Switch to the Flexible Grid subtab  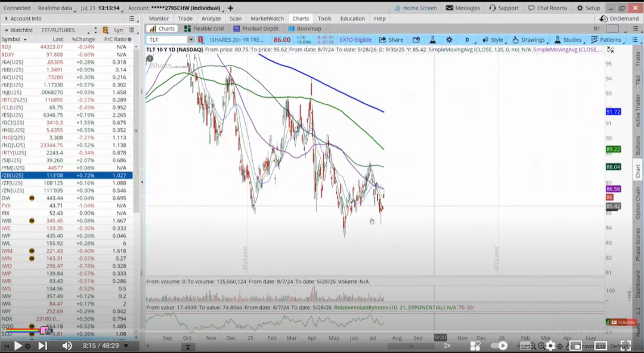[204, 29]
